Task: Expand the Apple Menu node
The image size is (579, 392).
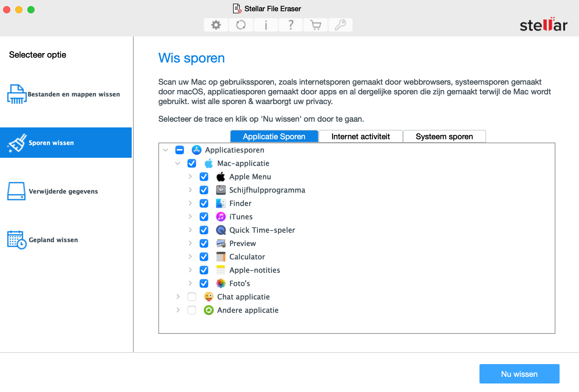Action: point(190,176)
